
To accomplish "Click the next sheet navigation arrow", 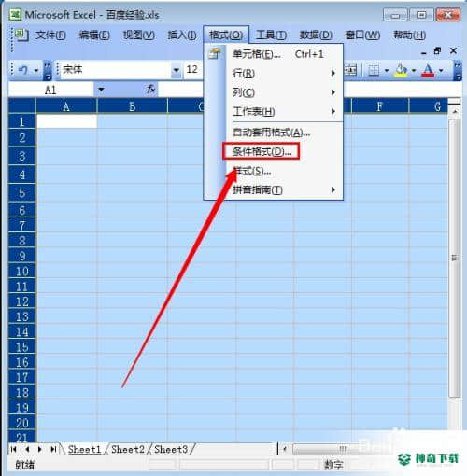I will [x=39, y=449].
